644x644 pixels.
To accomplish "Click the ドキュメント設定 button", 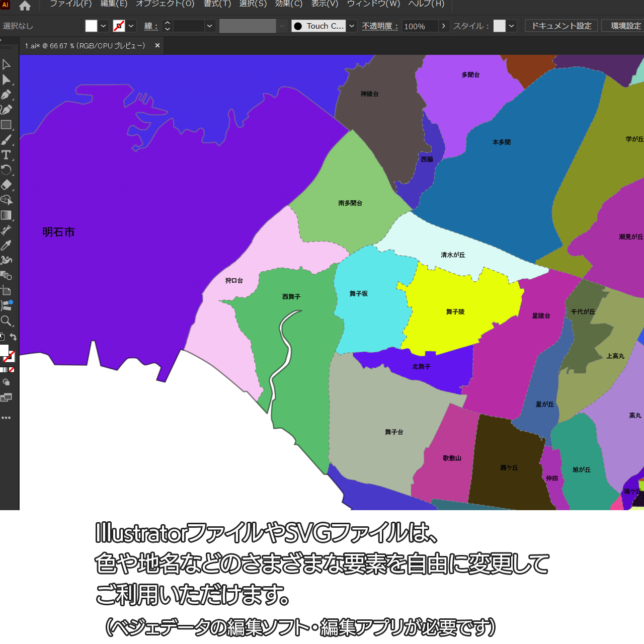I will [561, 26].
